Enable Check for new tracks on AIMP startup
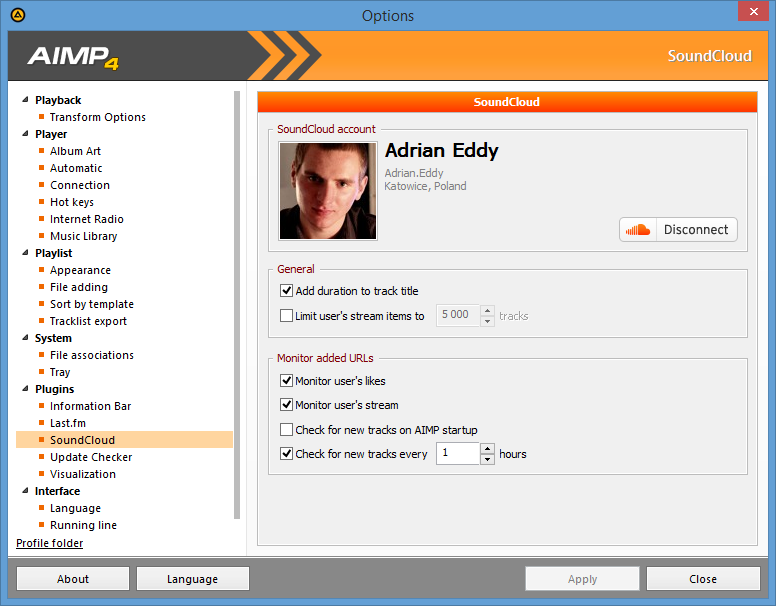 [x=287, y=429]
